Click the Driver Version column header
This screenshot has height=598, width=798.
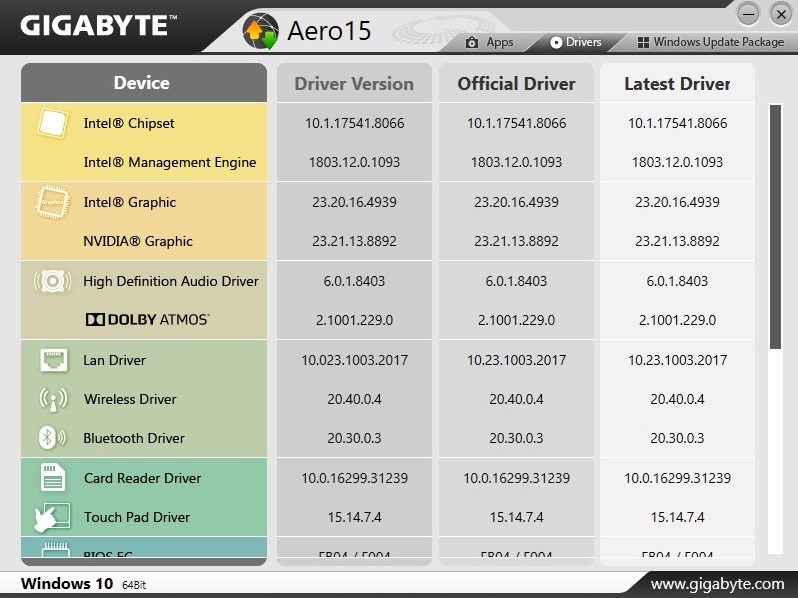(354, 84)
